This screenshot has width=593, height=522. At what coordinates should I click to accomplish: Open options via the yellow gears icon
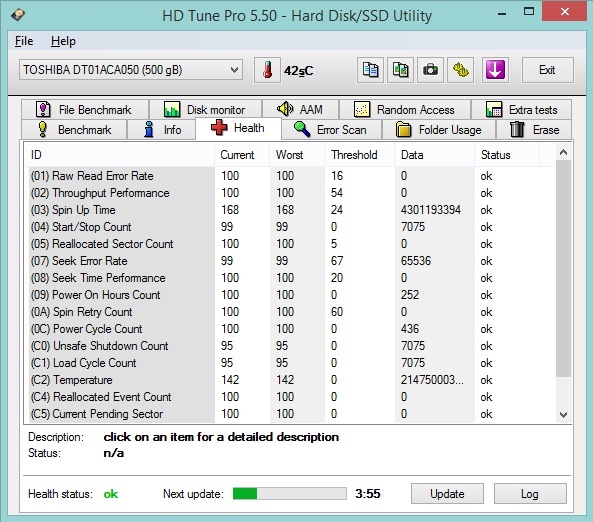[460, 70]
